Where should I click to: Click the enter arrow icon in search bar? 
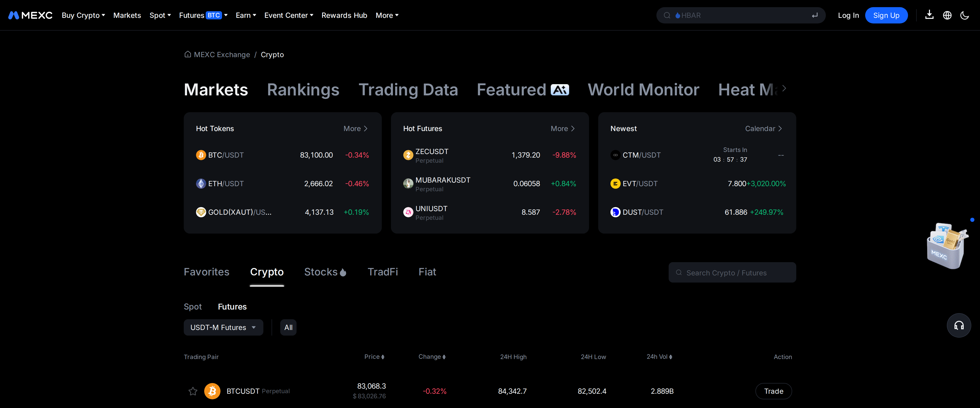[815, 15]
